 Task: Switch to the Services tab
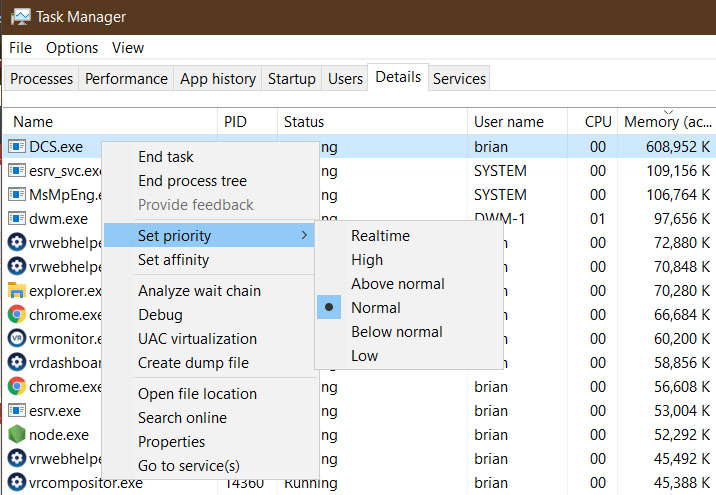point(459,79)
